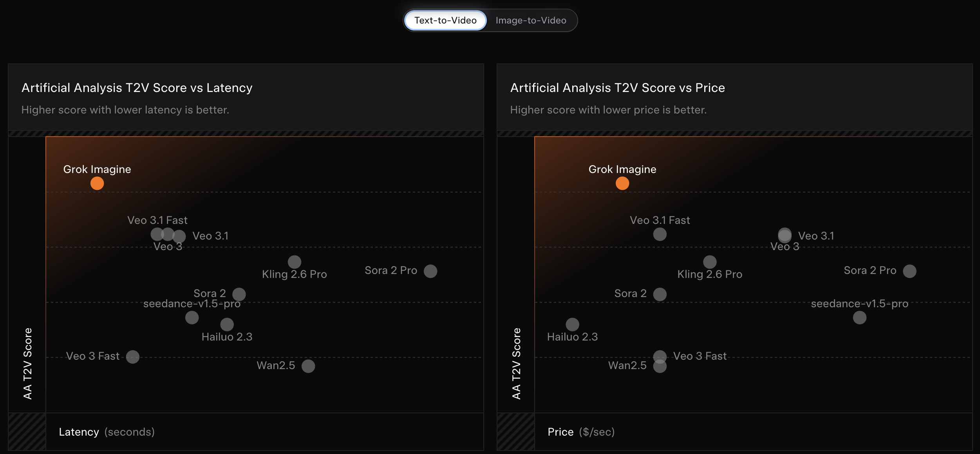The width and height of the screenshot is (980, 454).
Task: Click Veo 3.1 Fast dot in Price chart
Action: [x=660, y=234]
